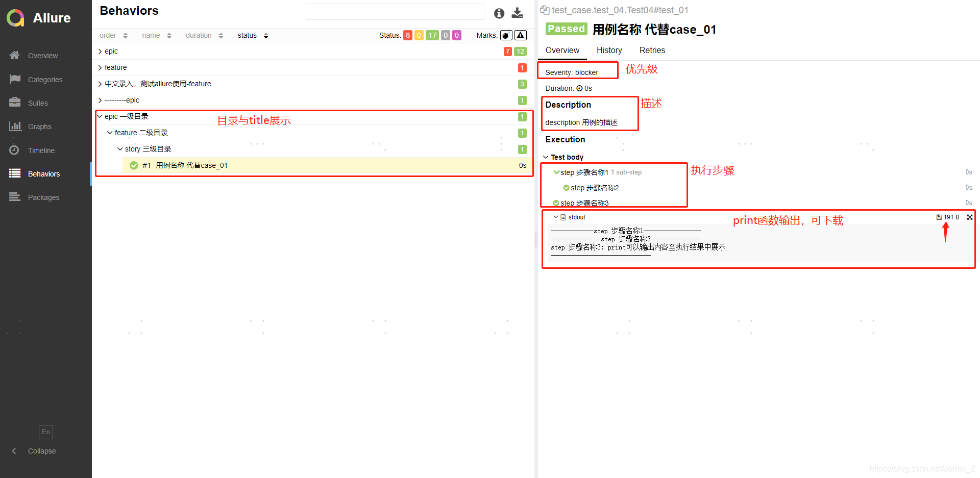
Task: Sort by order column
Action: click(113, 35)
